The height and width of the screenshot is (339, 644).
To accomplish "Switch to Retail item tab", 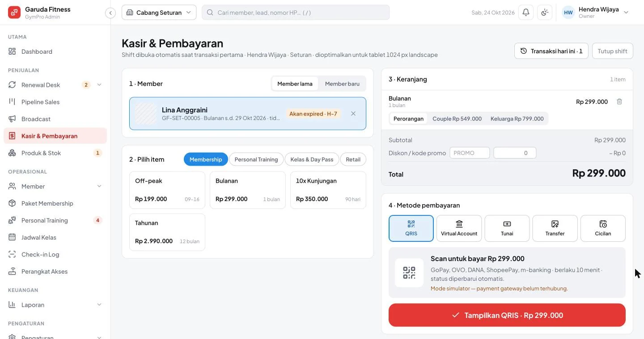I will pyautogui.click(x=353, y=159).
